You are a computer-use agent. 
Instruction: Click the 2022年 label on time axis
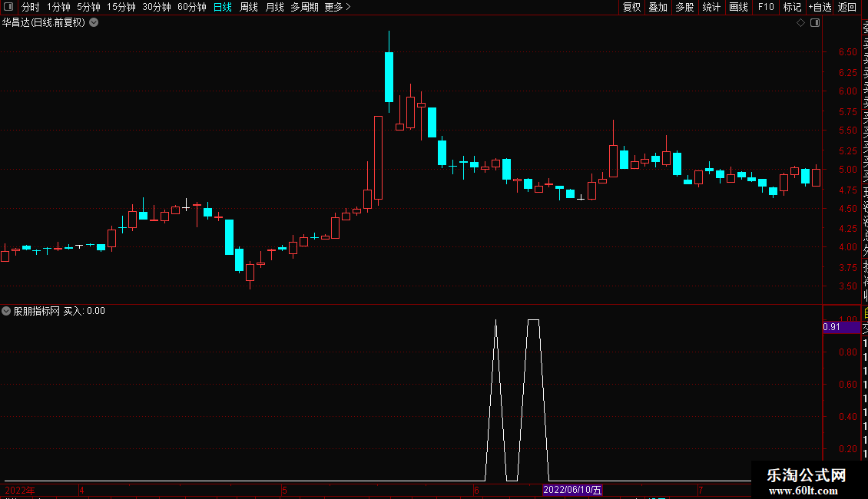tap(20, 490)
